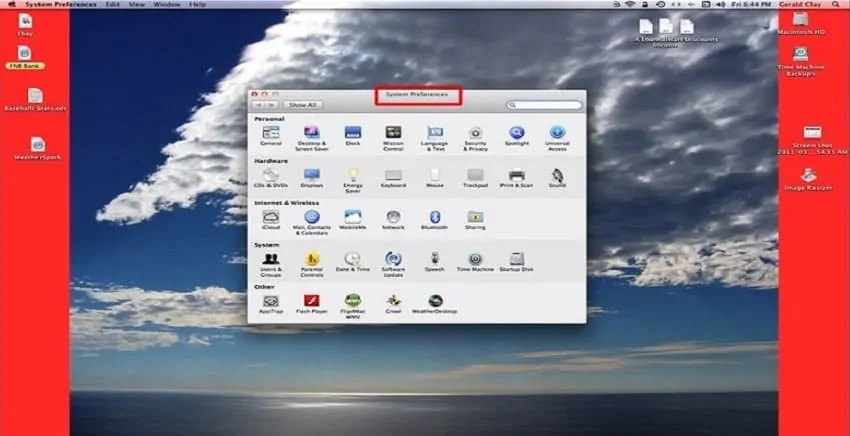Screen dimensions: 850x436
Task: Click the menu bar clock
Action: [751, 4]
